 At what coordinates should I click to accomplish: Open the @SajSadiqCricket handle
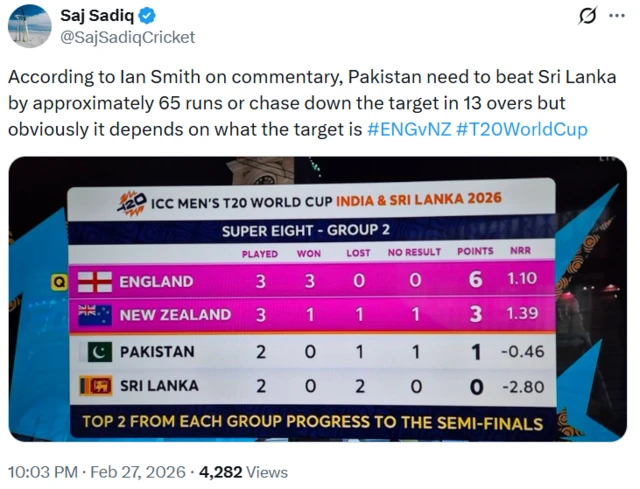coord(128,37)
